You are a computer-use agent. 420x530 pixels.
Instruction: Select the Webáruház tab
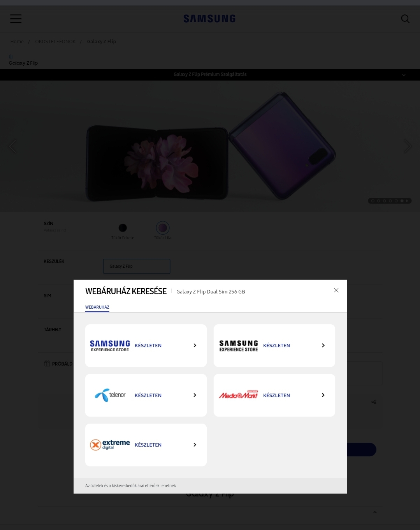(x=97, y=307)
